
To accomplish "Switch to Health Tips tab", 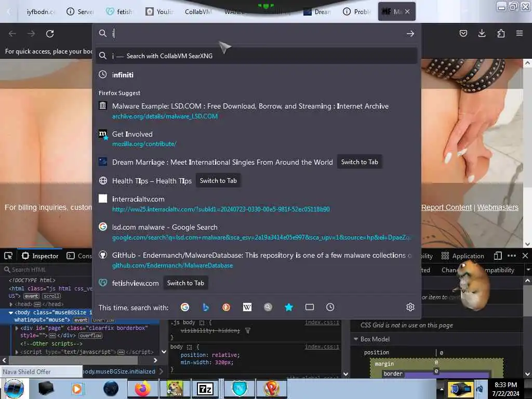I will [218, 181].
